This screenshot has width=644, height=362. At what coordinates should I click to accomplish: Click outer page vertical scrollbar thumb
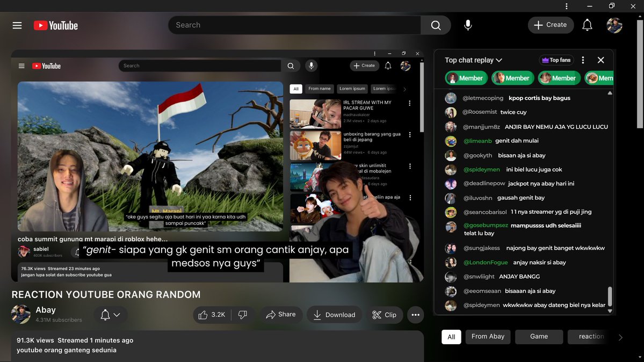pos(640,73)
